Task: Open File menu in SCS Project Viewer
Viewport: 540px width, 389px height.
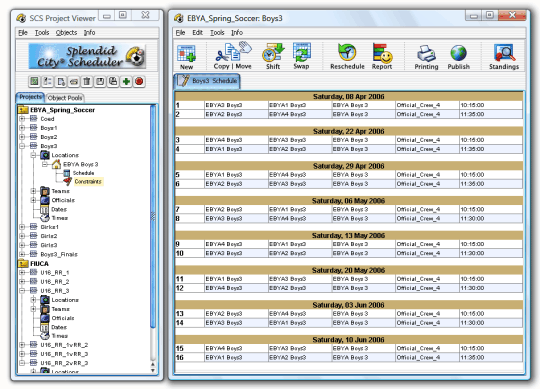Action: [23, 32]
